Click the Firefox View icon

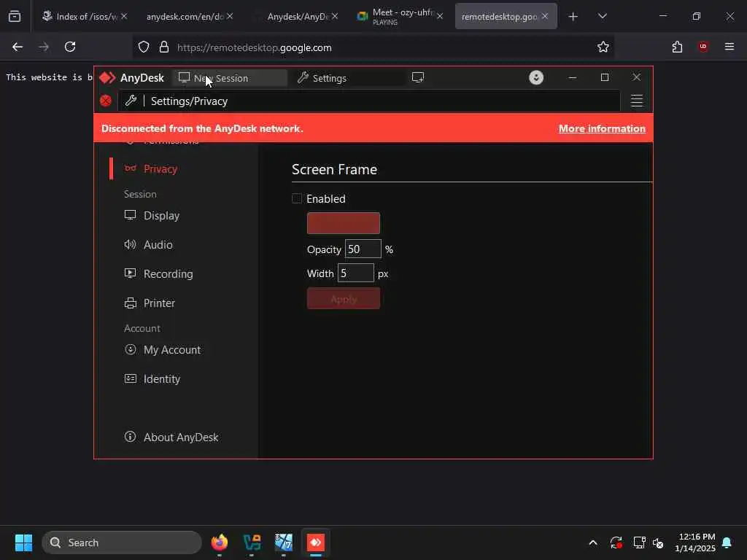(x=15, y=17)
